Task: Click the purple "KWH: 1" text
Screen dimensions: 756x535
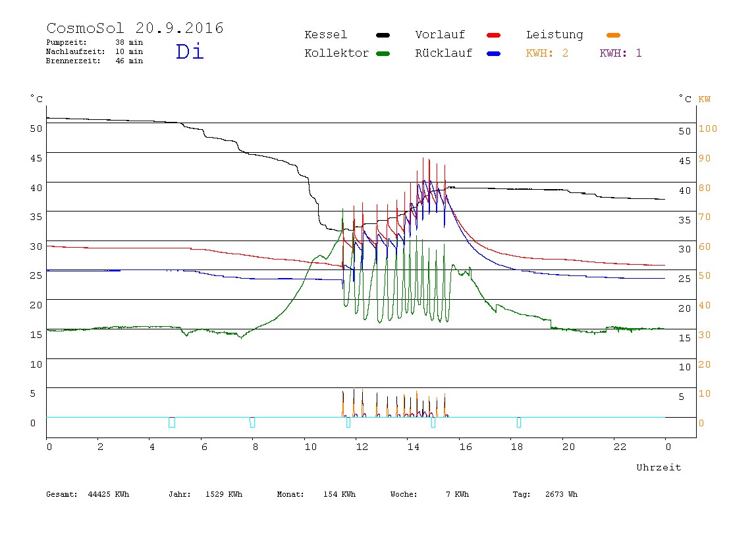Action: click(x=621, y=53)
